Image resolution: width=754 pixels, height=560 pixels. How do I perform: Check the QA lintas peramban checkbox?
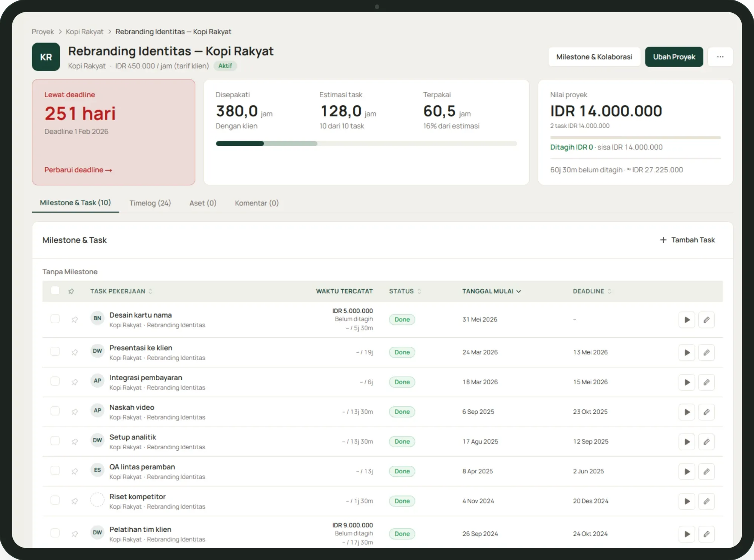click(x=55, y=471)
